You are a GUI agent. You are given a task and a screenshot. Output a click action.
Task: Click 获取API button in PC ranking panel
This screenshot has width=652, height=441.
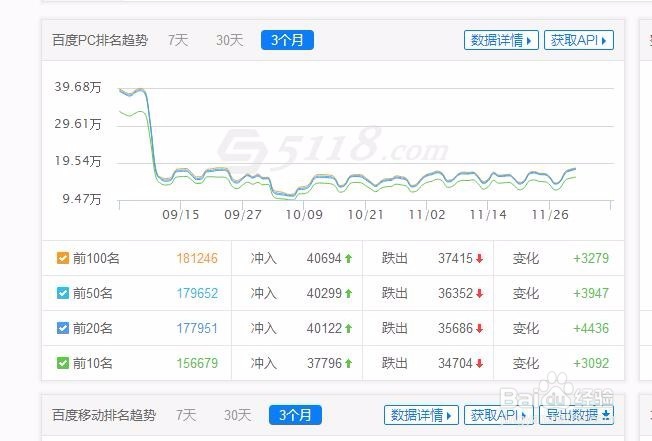coord(579,40)
